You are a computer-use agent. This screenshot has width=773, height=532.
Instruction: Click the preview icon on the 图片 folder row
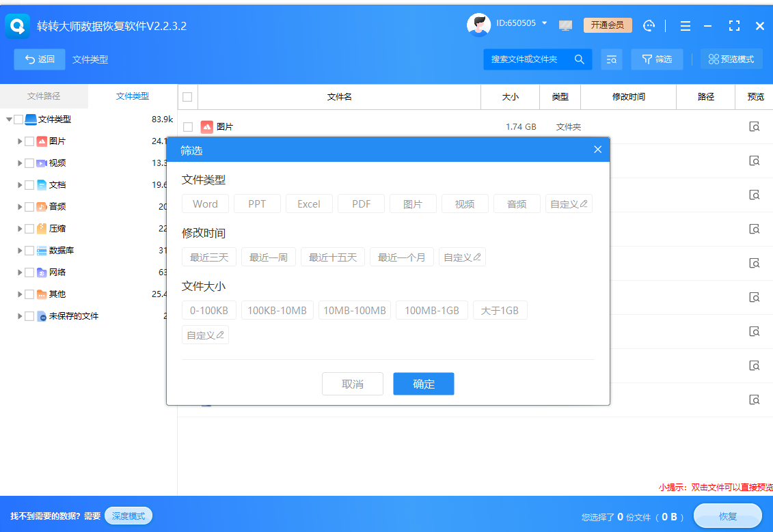tap(754, 126)
